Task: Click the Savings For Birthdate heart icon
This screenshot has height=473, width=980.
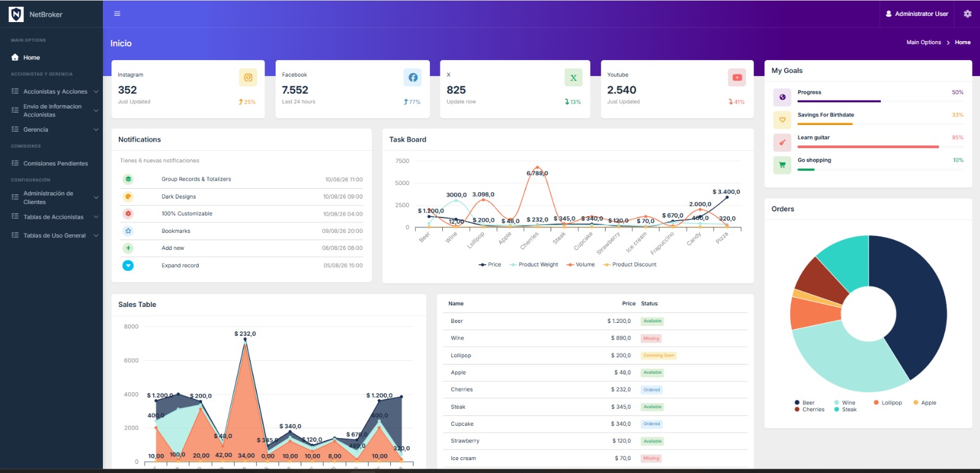Action: click(x=782, y=119)
